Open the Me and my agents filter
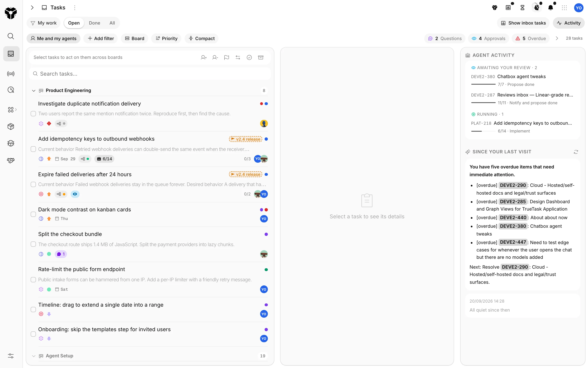The image size is (588, 368). point(53,38)
